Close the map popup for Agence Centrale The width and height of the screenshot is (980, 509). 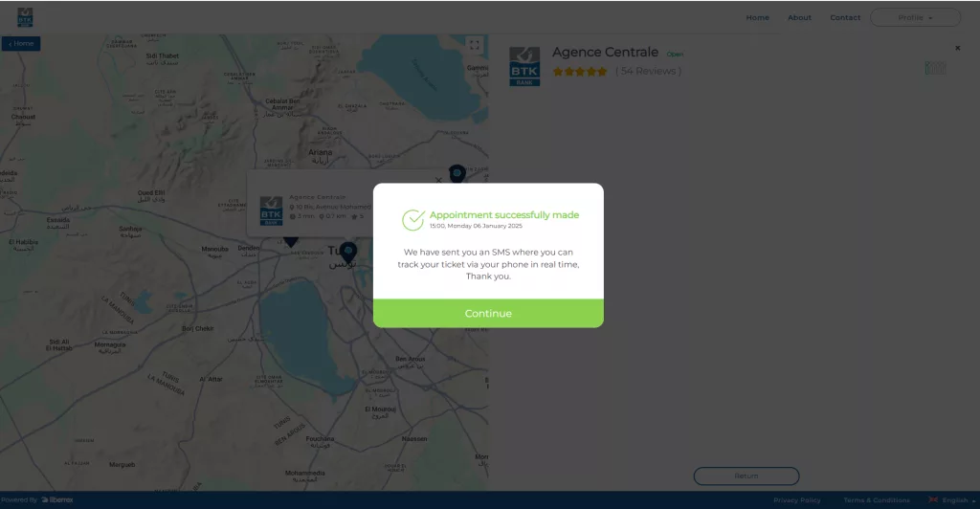(438, 180)
